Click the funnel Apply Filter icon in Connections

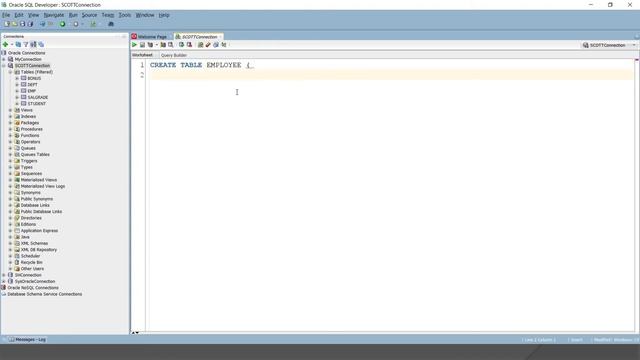26,44
